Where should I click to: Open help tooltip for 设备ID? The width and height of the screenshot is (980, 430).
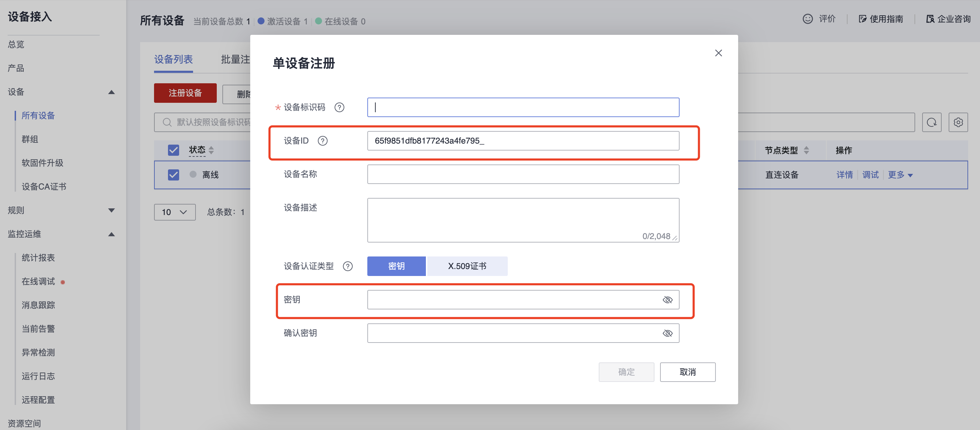(323, 141)
